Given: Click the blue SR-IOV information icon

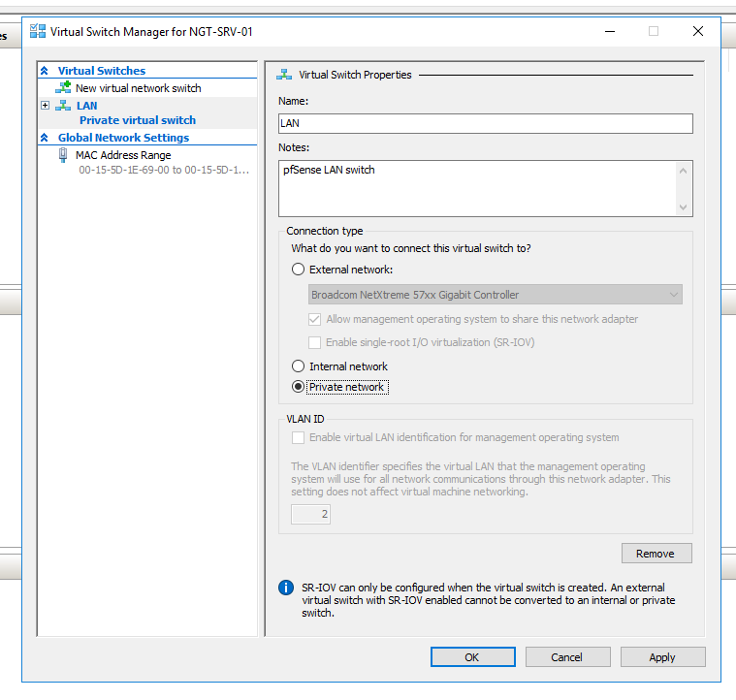Looking at the screenshot, I should tap(286, 588).
